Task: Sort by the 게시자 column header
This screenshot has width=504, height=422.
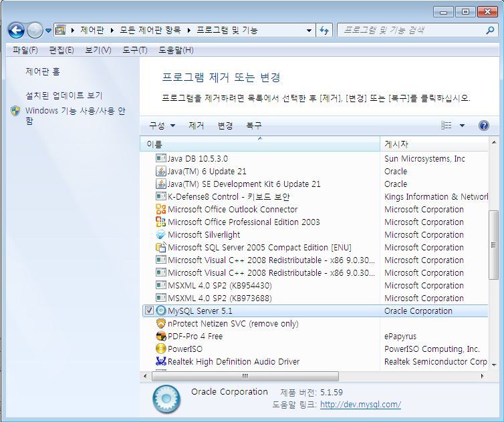Action: click(x=434, y=144)
